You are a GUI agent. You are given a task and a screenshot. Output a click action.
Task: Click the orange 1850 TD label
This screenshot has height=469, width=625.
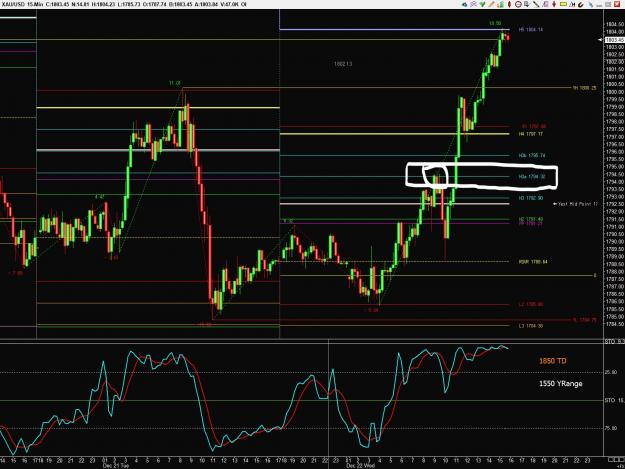pos(552,361)
